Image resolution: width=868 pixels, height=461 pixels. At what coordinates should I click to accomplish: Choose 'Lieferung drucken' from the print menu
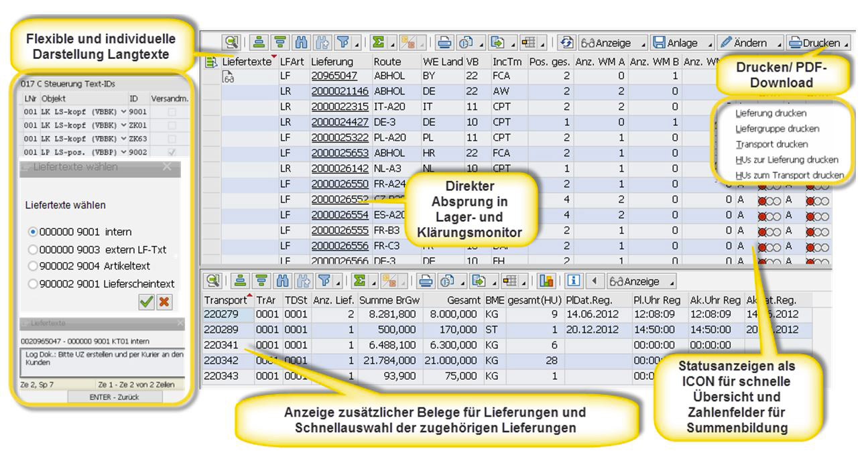coord(770,113)
